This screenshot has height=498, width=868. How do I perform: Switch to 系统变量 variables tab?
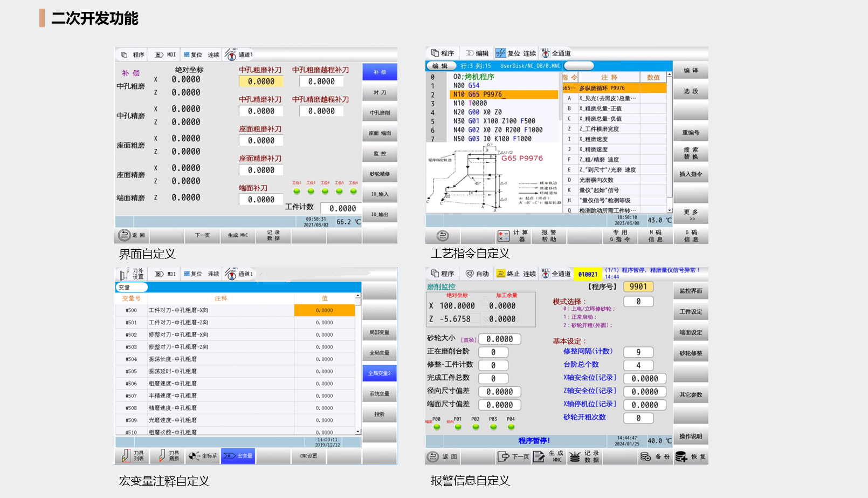click(380, 394)
